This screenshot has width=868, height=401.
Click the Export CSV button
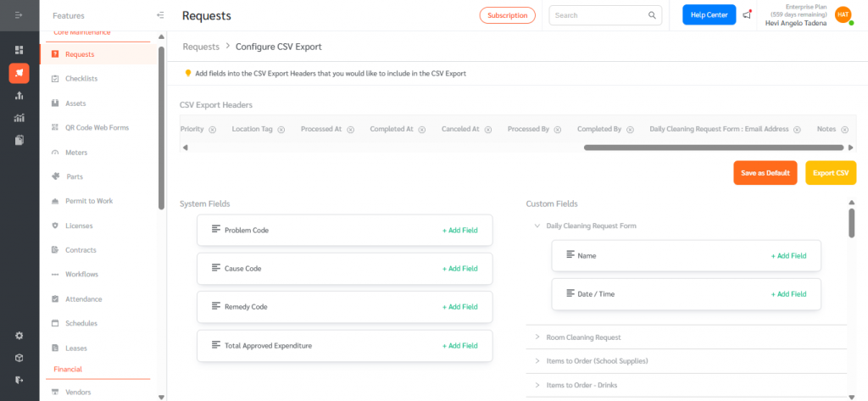coord(830,173)
